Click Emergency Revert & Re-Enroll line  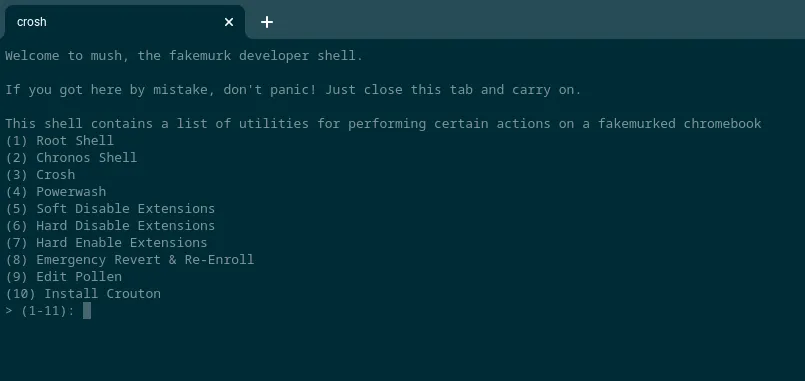tap(129, 259)
